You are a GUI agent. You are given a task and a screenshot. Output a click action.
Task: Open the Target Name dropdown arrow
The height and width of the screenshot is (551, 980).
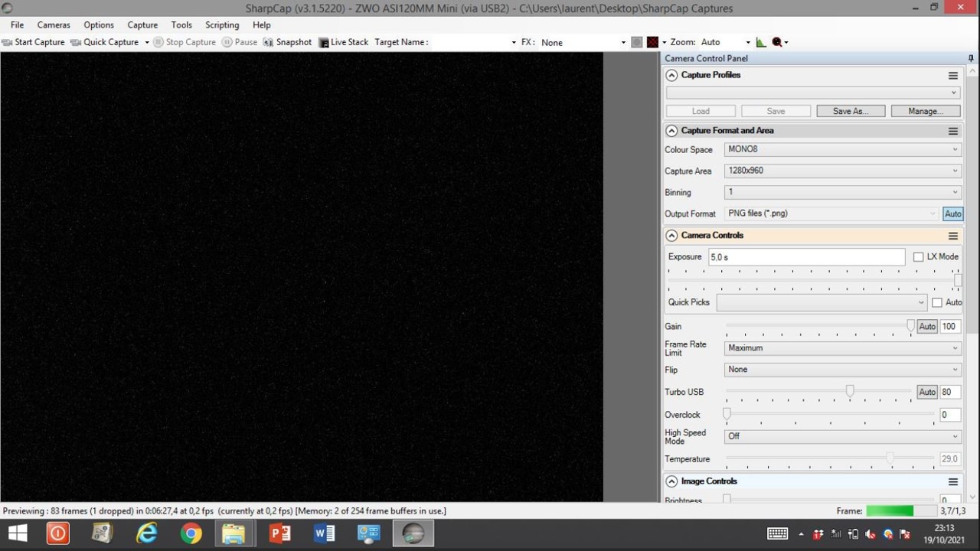(514, 42)
